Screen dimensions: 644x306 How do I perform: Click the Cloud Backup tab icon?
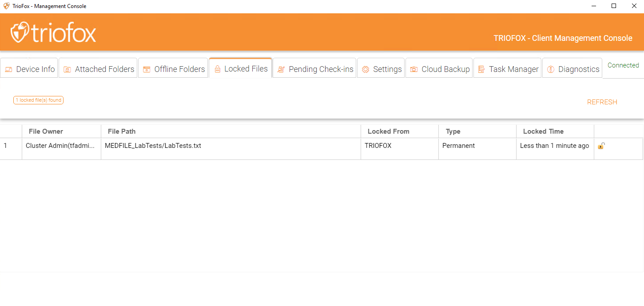(x=414, y=69)
